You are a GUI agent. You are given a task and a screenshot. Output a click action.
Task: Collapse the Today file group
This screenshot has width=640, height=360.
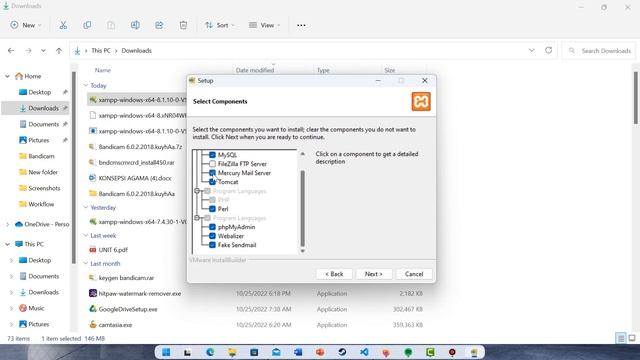pos(86,85)
